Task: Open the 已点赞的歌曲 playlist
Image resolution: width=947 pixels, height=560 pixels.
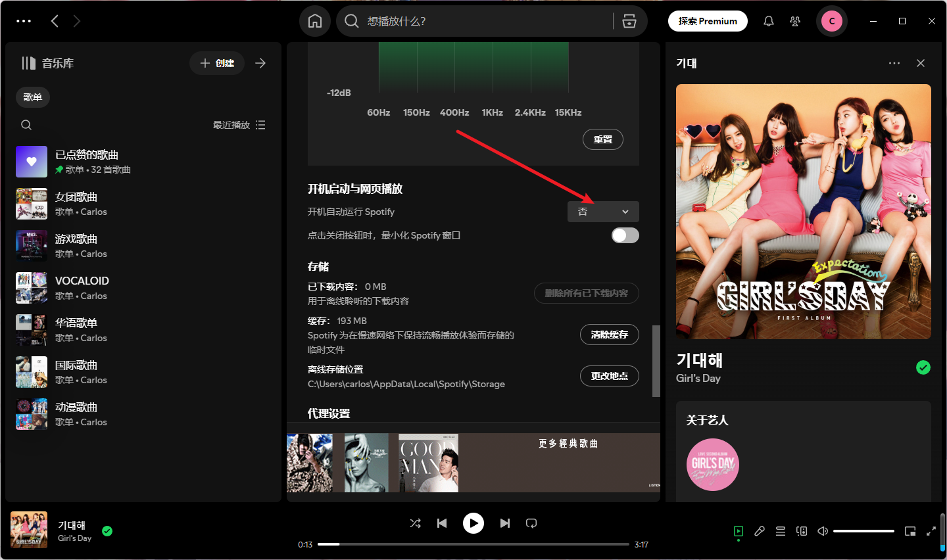Action: point(143,162)
